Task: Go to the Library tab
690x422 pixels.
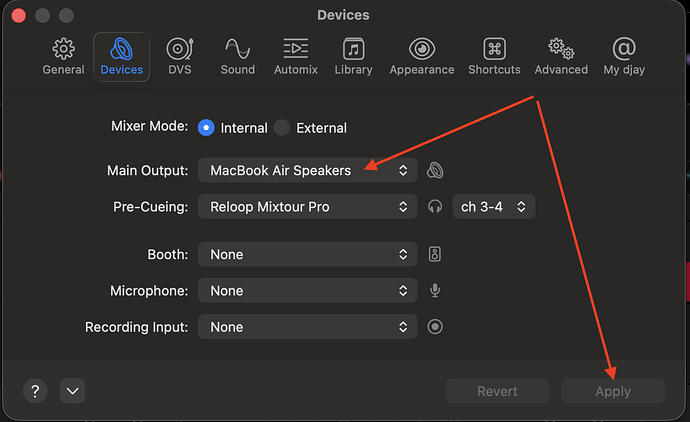Action: [x=353, y=57]
